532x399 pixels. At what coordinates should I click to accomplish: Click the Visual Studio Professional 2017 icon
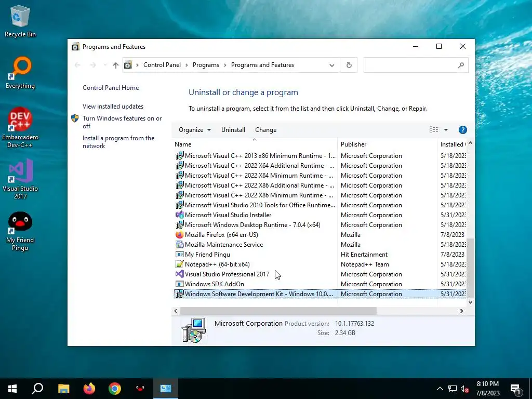179,274
